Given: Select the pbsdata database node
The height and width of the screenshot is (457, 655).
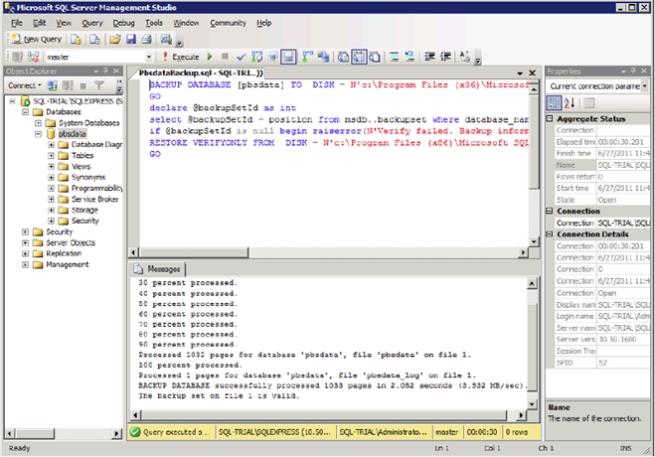Looking at the screenshot, I should 70,133.
